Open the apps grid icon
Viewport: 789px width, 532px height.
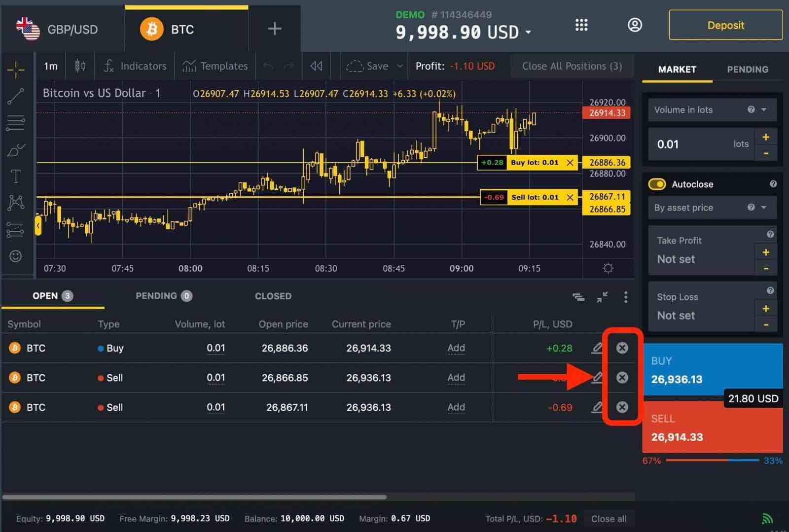point(582,25)
